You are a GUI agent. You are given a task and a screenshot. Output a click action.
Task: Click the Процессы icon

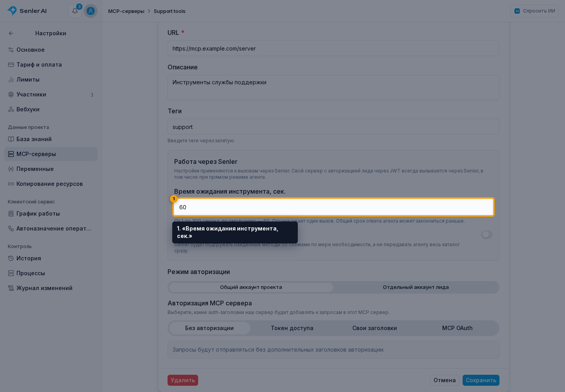pyautogui.click(x=11, y=273)
